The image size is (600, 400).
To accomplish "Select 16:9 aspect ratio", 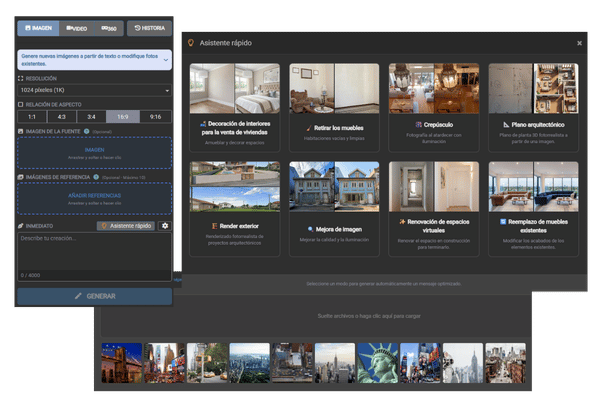I will pos(123,117).
